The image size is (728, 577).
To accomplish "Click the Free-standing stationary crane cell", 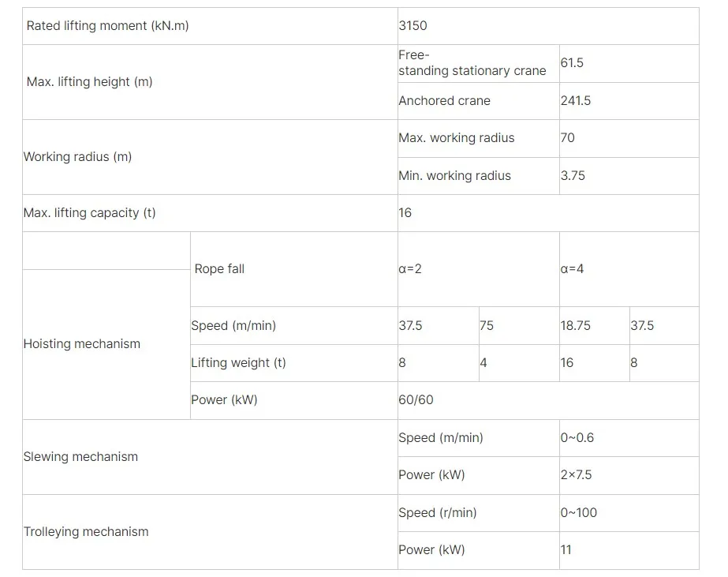I will 472,63.
